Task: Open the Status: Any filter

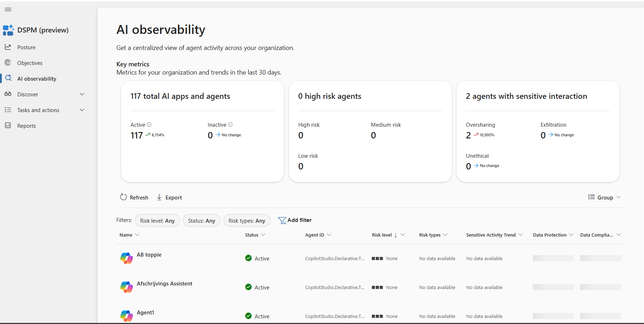Action: (201, 221)
